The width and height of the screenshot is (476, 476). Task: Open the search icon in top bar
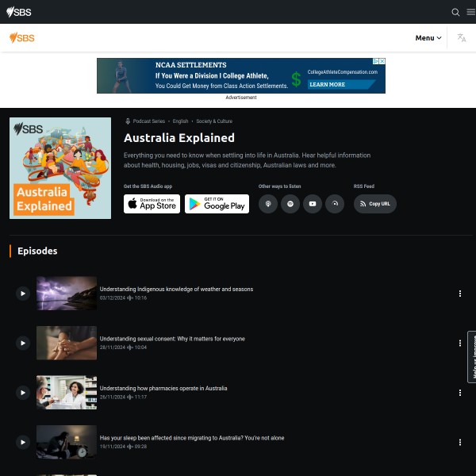(x=455, y=12)
